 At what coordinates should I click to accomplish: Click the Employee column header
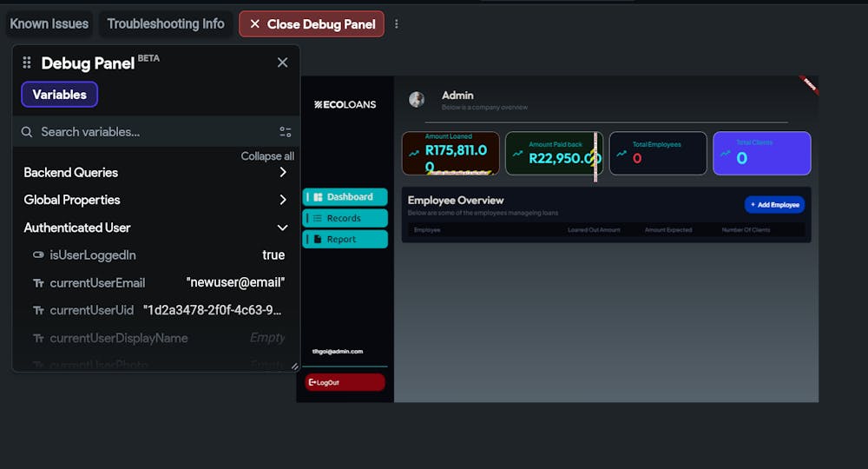tap(427, 230)
